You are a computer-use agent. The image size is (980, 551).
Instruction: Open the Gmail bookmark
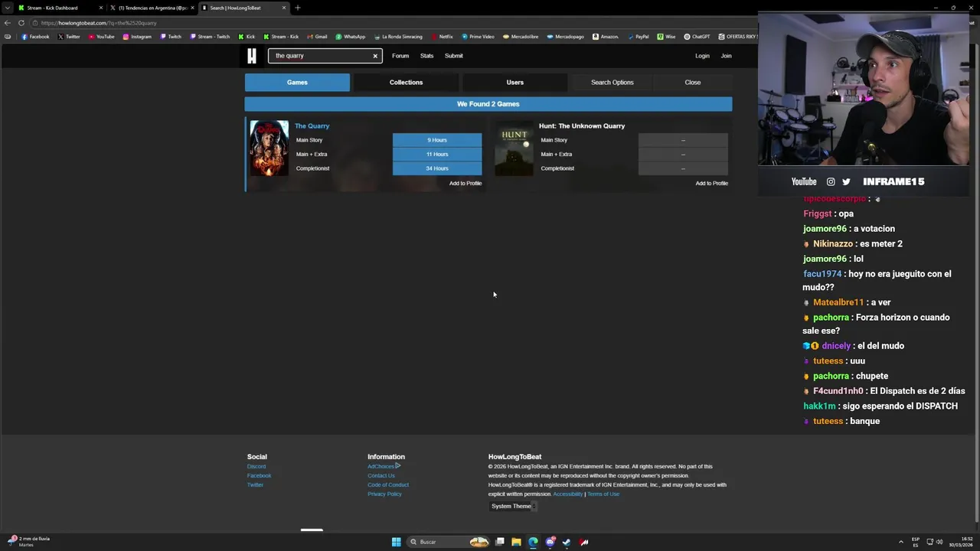click(317, 37)
